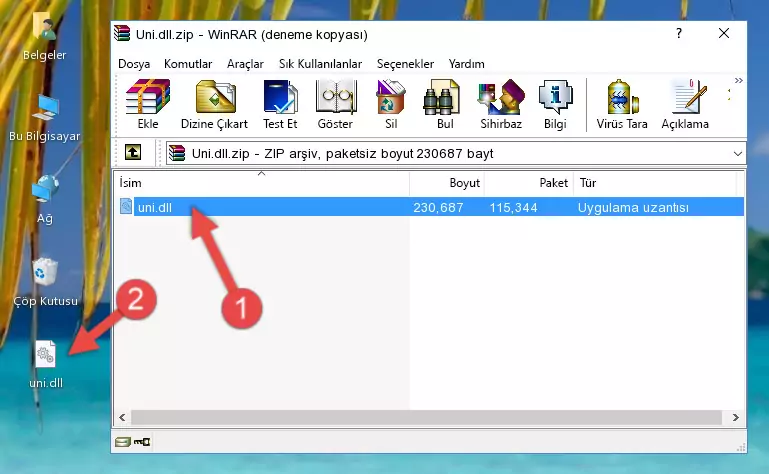Open the Göster view tool
This screenshot has width=769, height=474.
[335, 104]
